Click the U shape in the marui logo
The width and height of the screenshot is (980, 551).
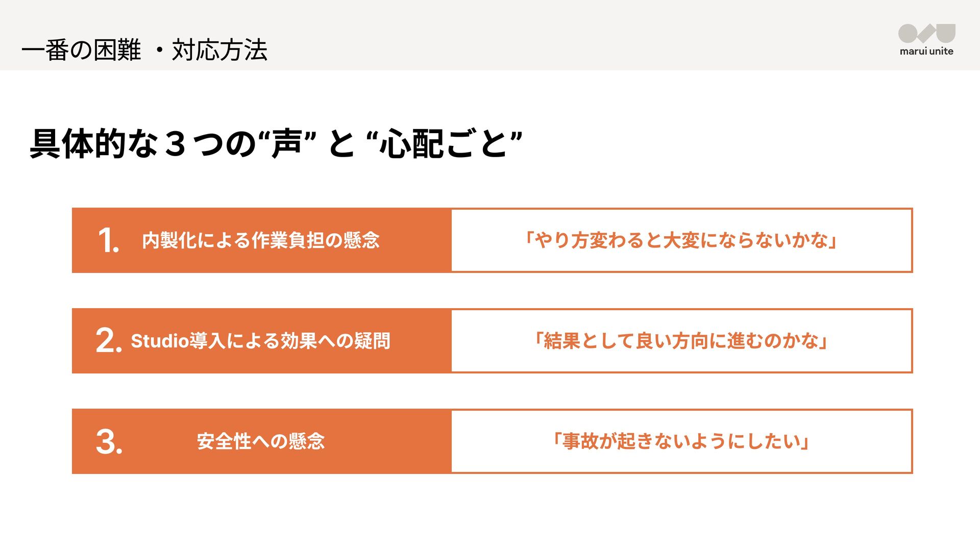click(946, 33)
